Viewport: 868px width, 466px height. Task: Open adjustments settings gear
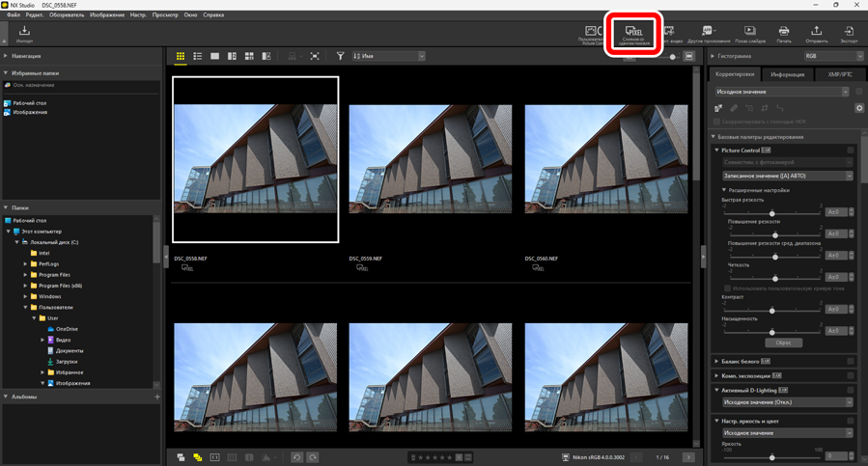(x=859, y=108)
